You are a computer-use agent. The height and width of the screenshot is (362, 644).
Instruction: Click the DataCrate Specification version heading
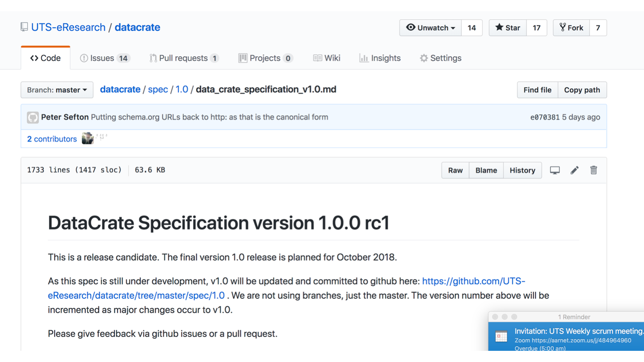coord(219,223)
